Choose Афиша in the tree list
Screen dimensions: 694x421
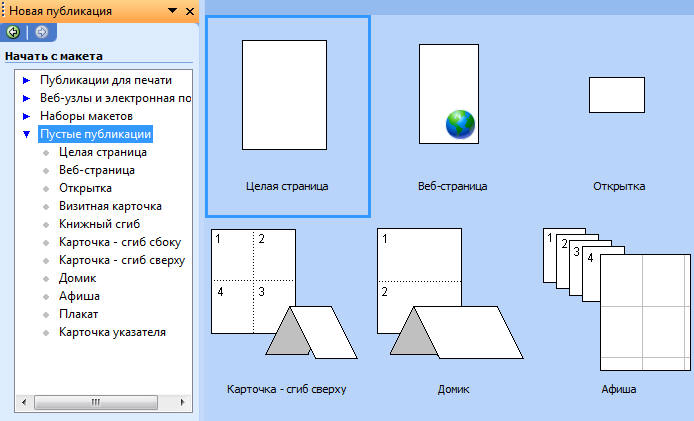(x=79, y=296)
